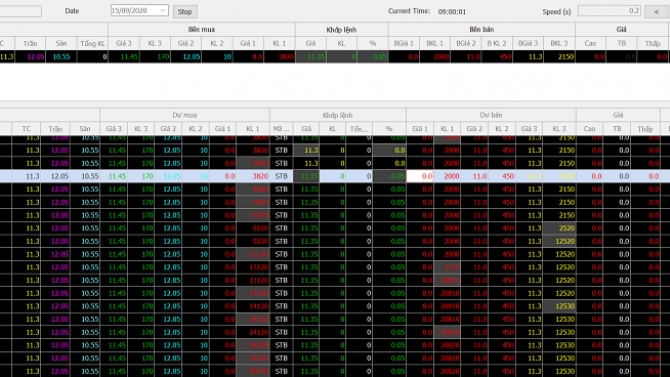The width and height of the screenshot is (670, 377).
Task: Select STB in the 24220 row
Action: tap(281, 345)
